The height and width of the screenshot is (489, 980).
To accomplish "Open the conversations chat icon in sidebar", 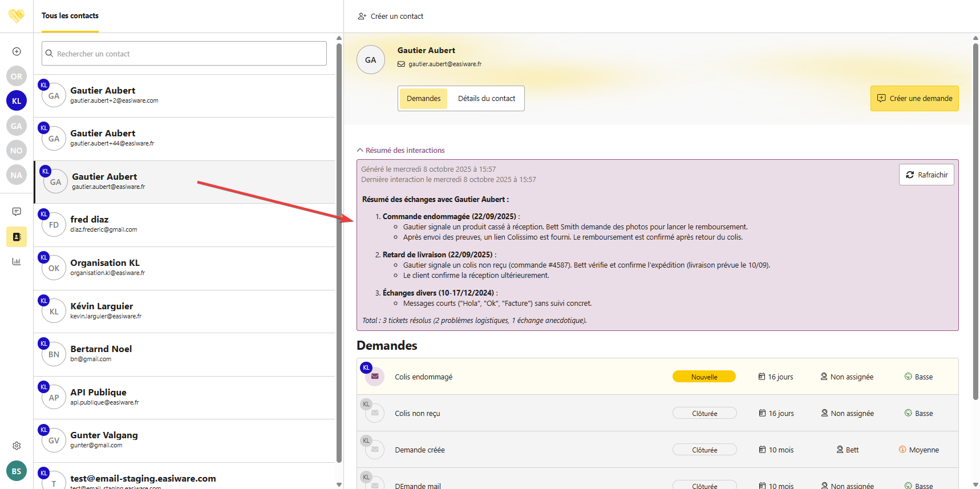I will pyautogui.click(x=17, y=212).
